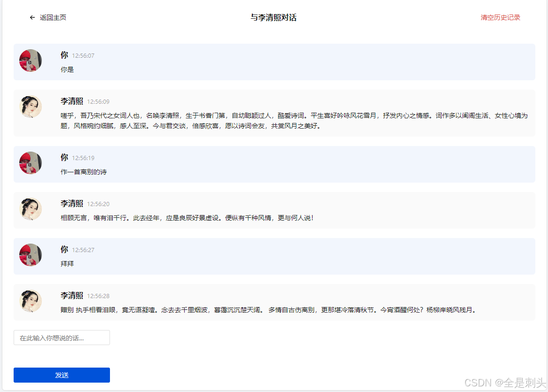This screenshot has width=548, height=392.
Task: Click the reply starting with 相顾无言，惟有泪千行
Action: click(188, 218)
